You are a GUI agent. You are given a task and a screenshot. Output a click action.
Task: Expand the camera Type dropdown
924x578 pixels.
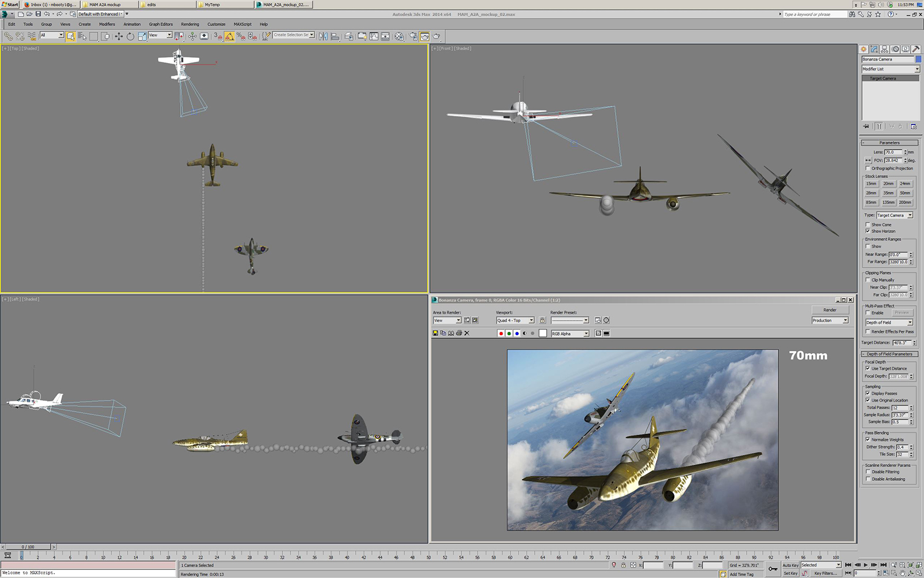point(895,215)
